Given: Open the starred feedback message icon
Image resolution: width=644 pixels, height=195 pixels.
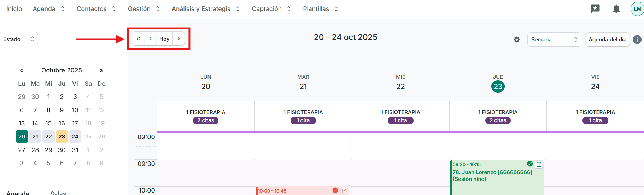Looking at the screenshot, I should (595, 9).
